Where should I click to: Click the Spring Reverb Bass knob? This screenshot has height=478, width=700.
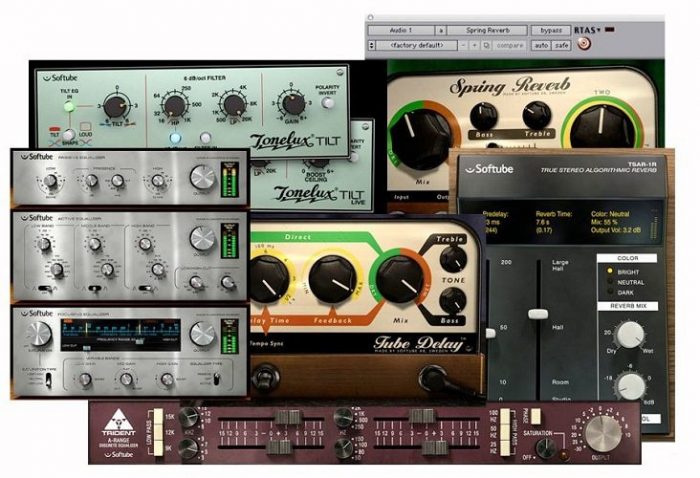tap(484, 116)
